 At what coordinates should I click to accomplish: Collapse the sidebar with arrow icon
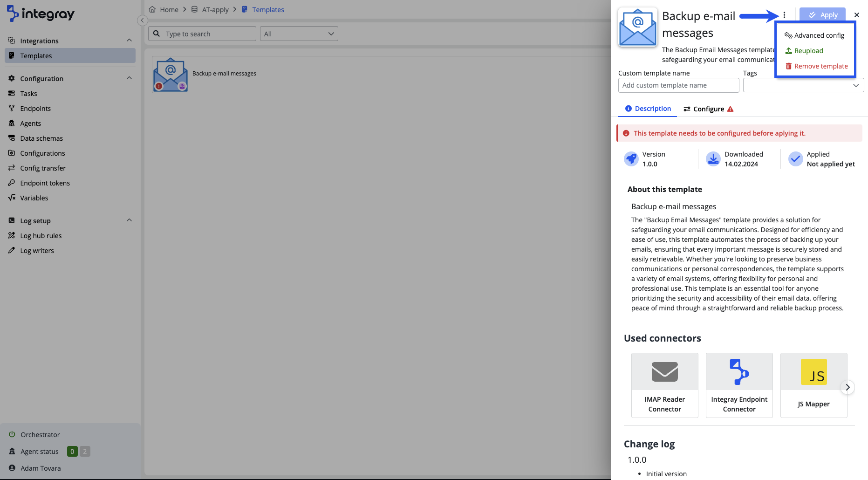[x=143, y=21]
